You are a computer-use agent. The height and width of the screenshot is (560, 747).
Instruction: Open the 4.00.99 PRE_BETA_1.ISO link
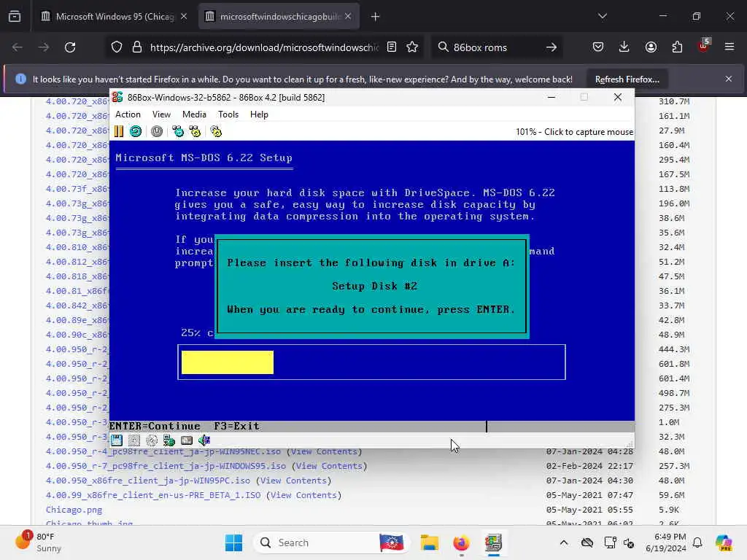(153, 495)
